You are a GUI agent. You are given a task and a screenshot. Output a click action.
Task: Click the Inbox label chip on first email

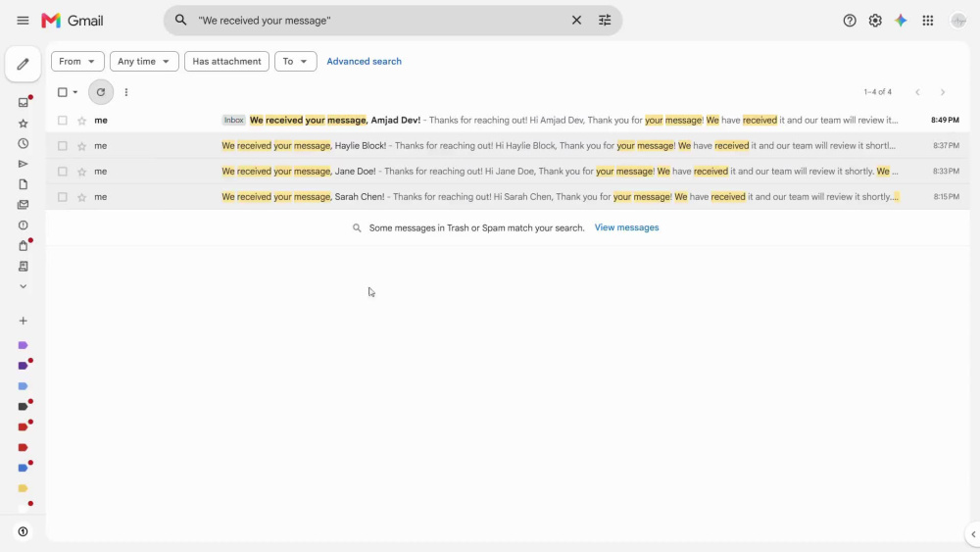click(x=234, y=120)
